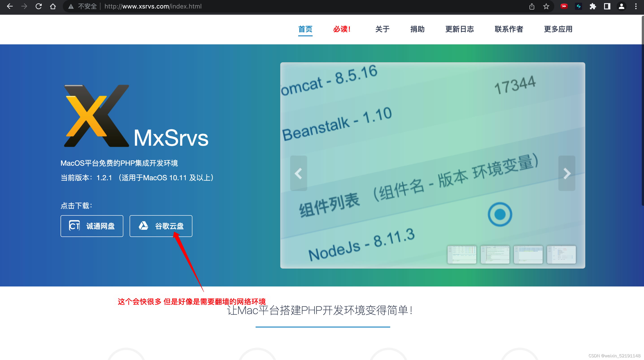Bookmark this page with star icon

546,6
